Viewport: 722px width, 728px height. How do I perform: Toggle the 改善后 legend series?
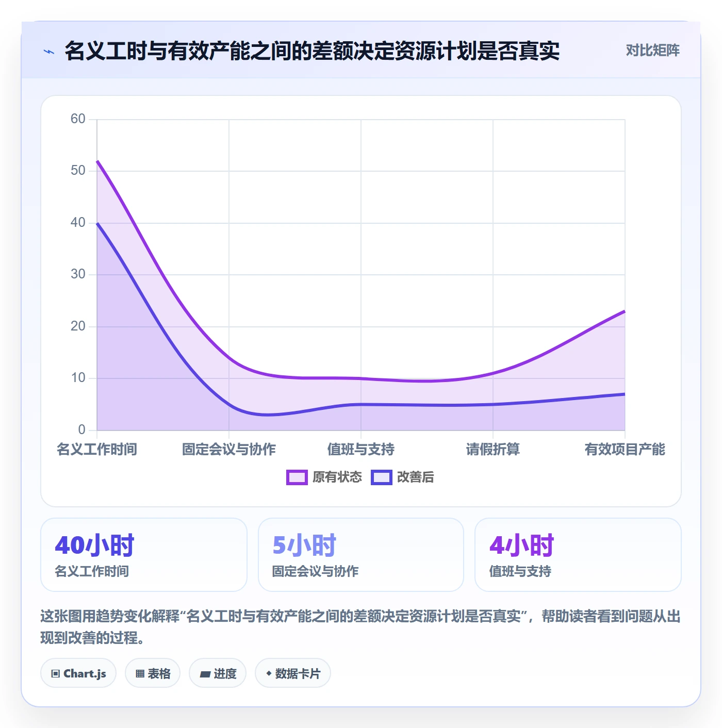pos(402,477)
